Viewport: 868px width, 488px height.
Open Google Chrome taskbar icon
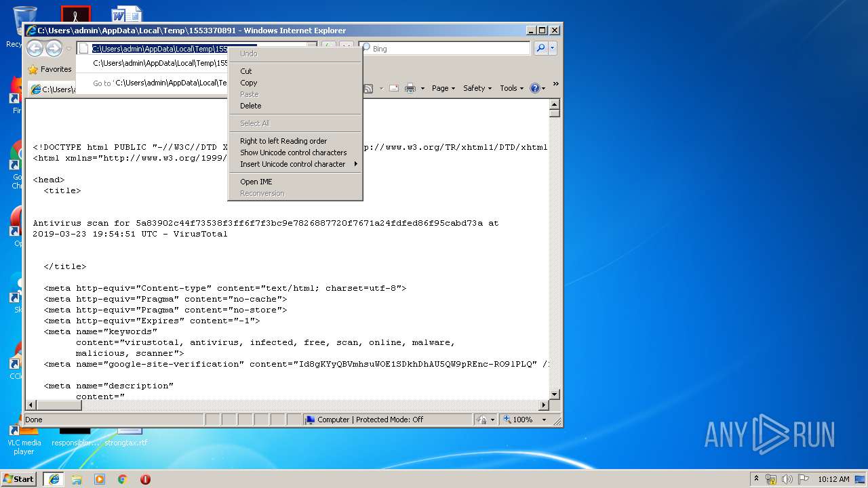tap(123, 479)
